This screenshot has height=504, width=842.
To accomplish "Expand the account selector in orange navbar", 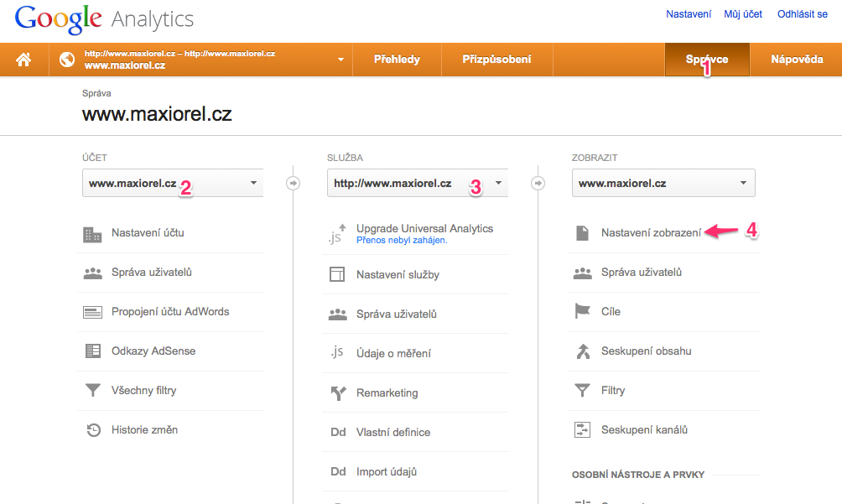I will [x=340, y=60].
